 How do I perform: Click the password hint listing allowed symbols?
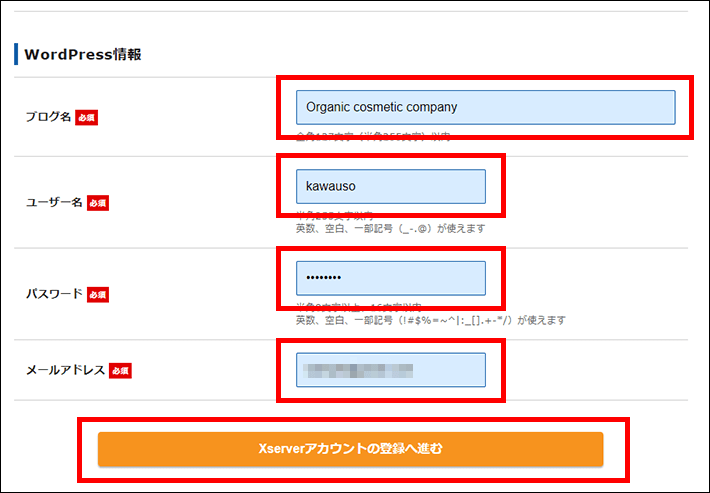431,321
